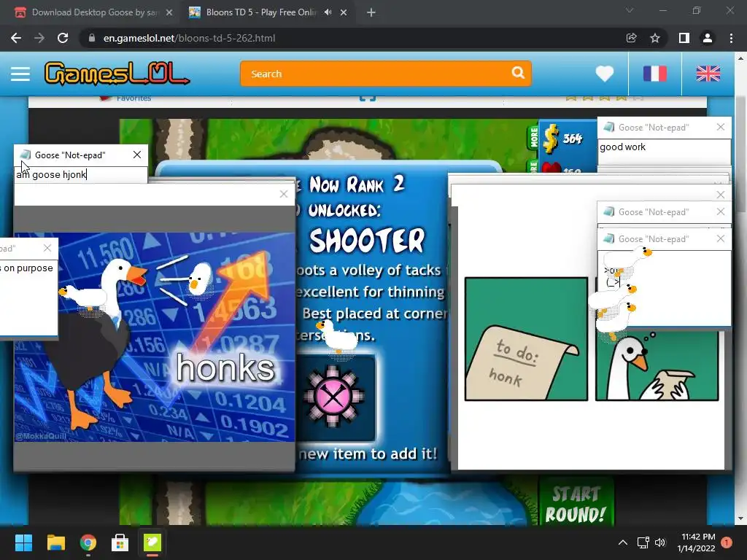Image resolution: width=747 pixels, height=560 pixels.
Task: Switch to Download Desktop Goose tab
Action: point(94,12)
